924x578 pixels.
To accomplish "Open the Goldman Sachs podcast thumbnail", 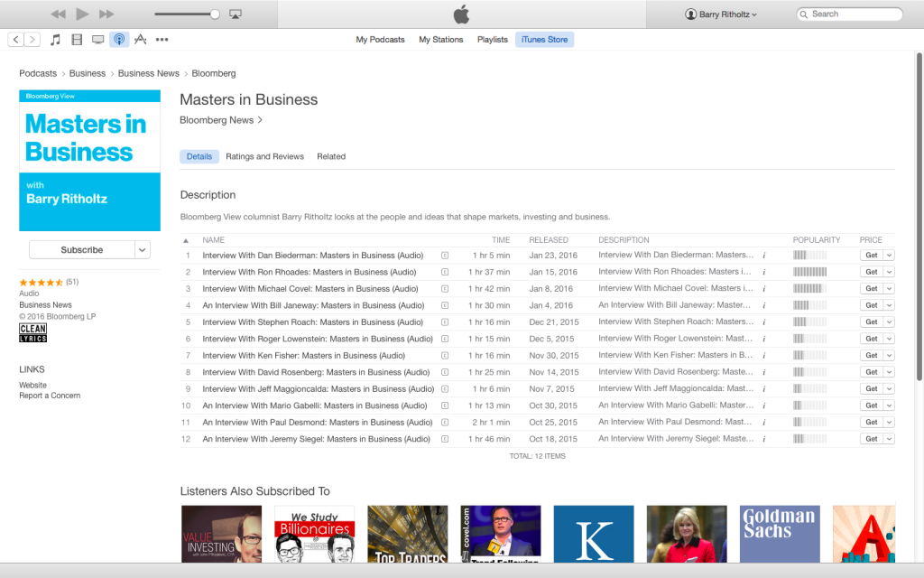I will [780, 534].
